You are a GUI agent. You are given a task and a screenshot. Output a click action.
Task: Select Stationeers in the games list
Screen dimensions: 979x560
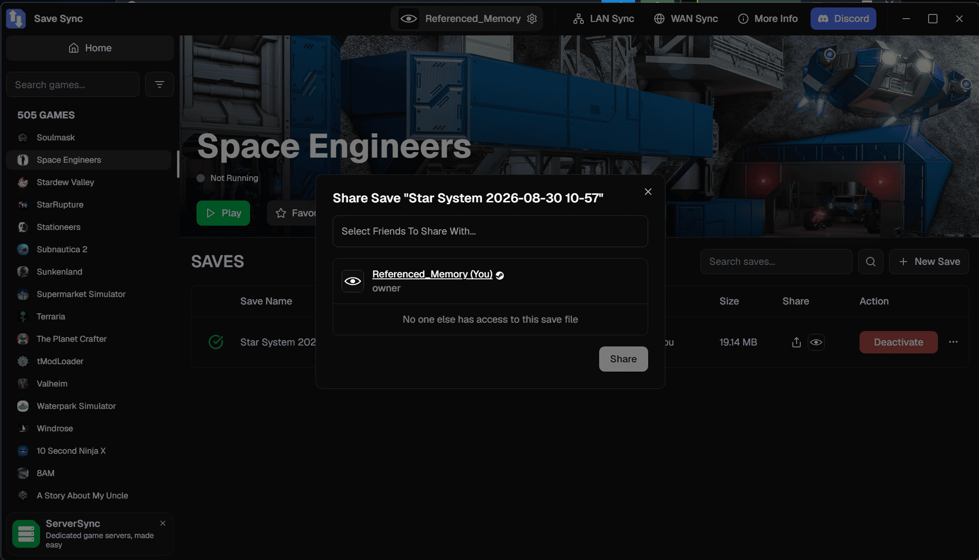point(89,227)
